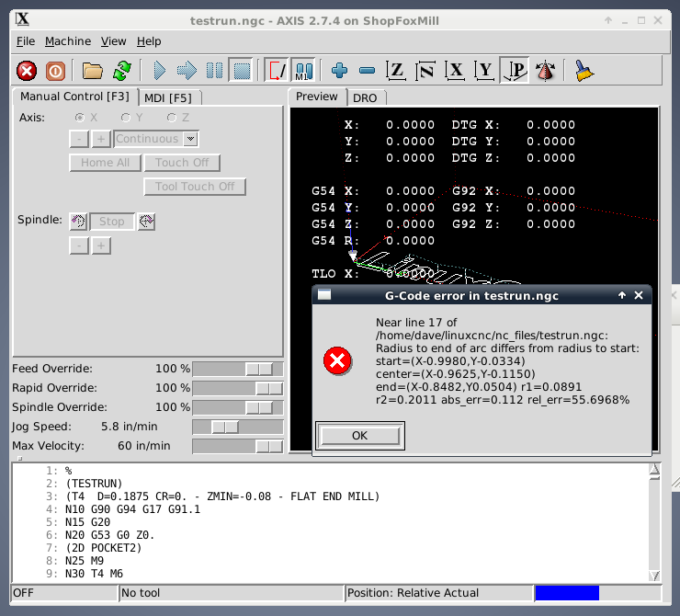Switch to X side view
The image size is (680, 616).
click(x=455, y=70)
